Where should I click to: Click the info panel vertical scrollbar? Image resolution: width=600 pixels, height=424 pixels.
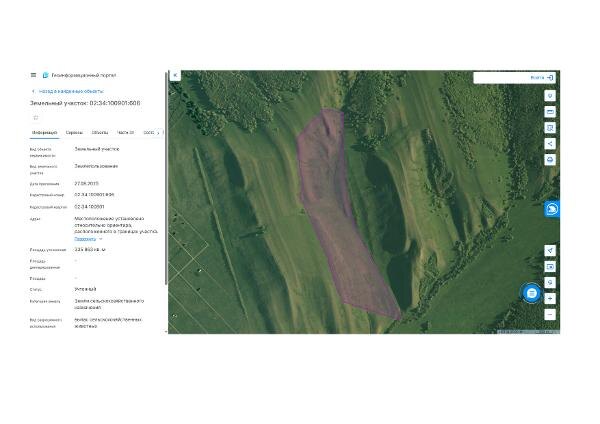coord(166,179)
